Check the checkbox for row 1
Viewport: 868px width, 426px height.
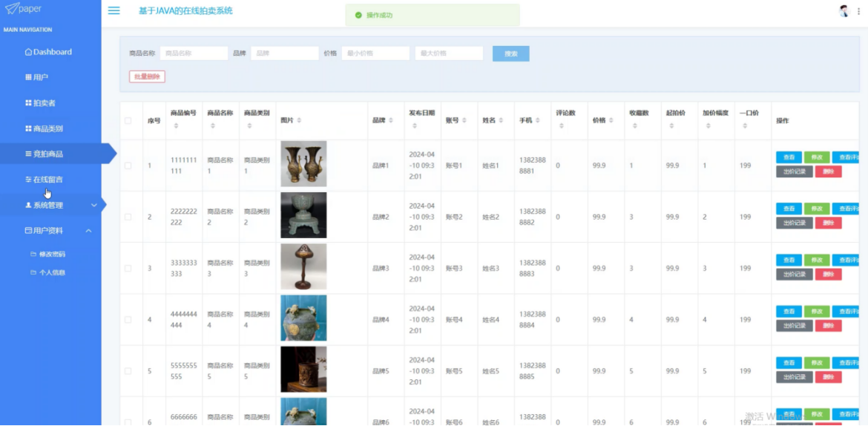(128, 166)
